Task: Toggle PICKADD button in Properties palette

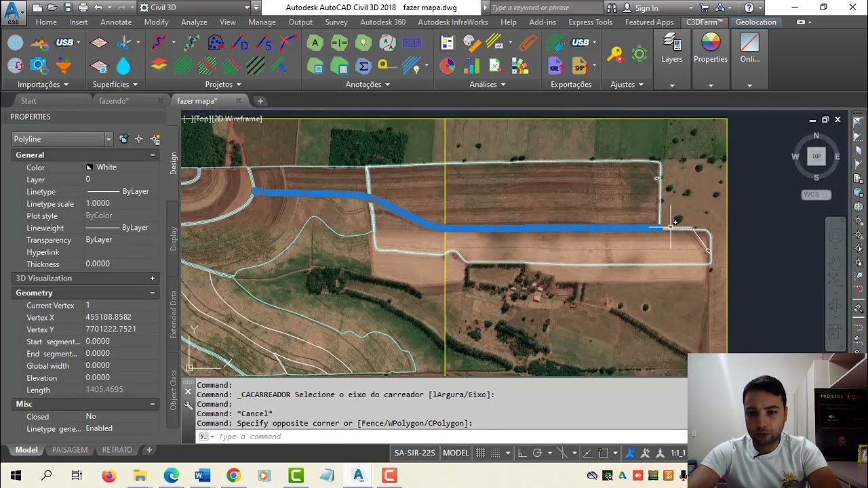Action: (x=123, y=139)
